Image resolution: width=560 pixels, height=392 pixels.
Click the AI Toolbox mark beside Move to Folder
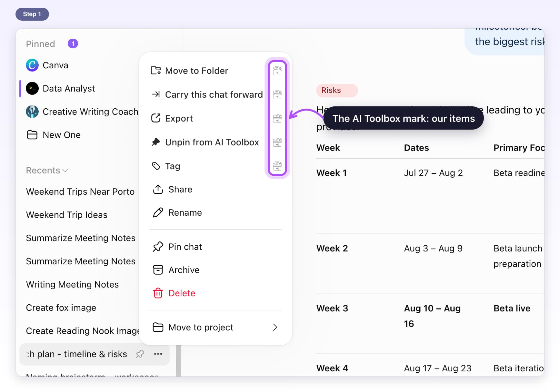277,71
